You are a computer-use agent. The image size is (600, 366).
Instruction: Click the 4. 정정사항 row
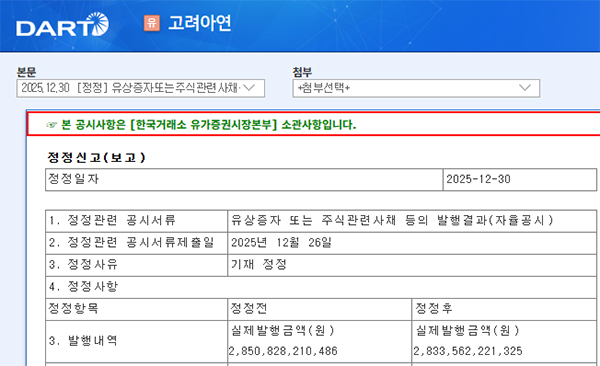coord(321,287)
